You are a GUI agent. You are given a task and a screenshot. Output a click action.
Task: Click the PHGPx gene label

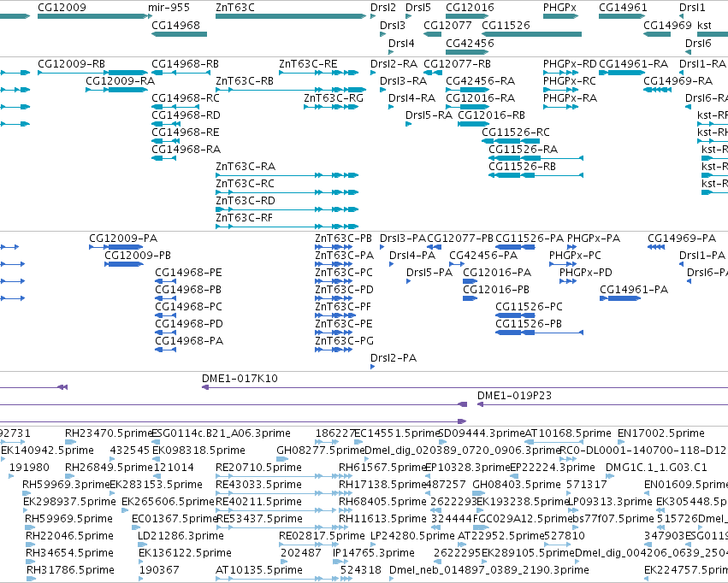(559, 8)
